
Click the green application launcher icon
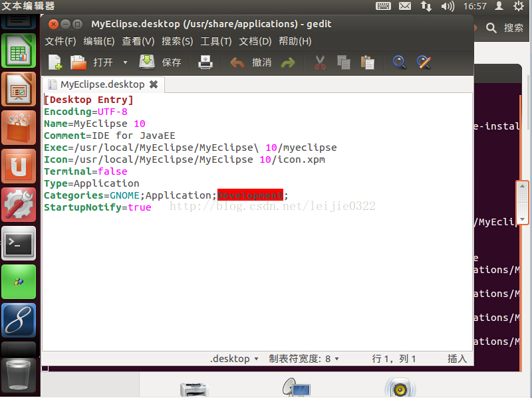click(x=19, y=282)
